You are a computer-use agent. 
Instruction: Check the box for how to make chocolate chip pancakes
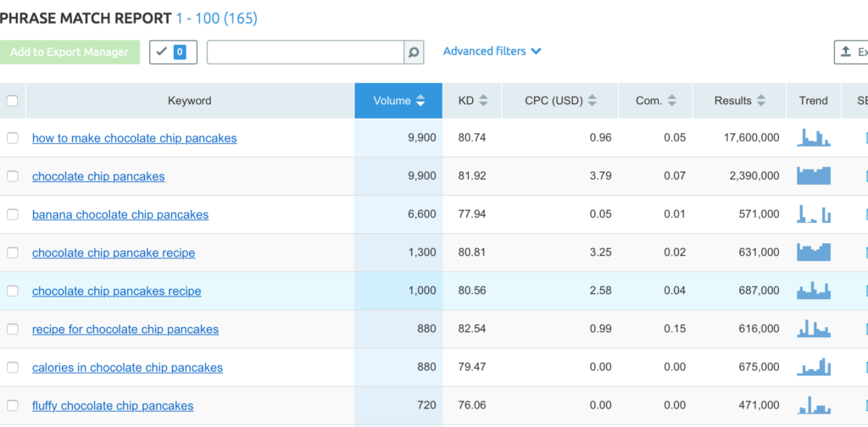[12, 138]
